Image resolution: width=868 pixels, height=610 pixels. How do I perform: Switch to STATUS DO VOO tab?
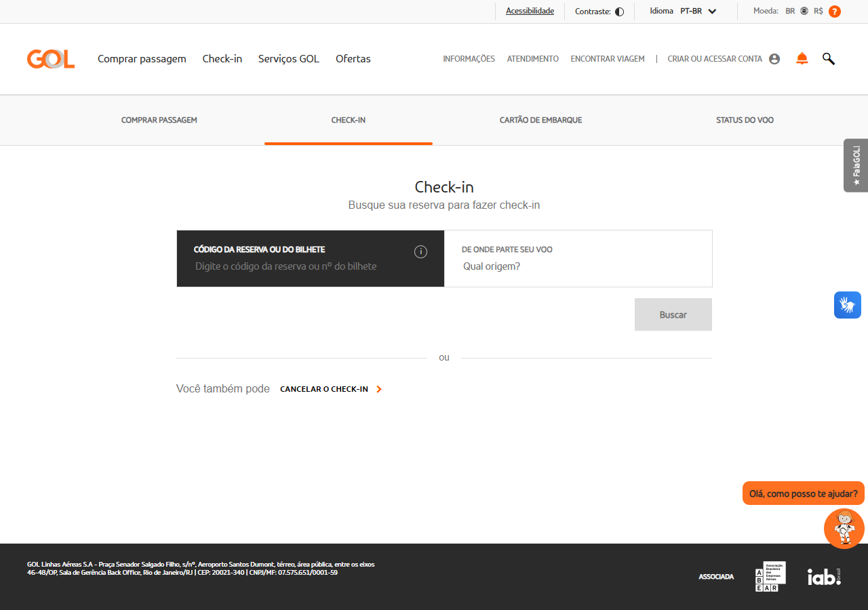click(x=745, y=120)
